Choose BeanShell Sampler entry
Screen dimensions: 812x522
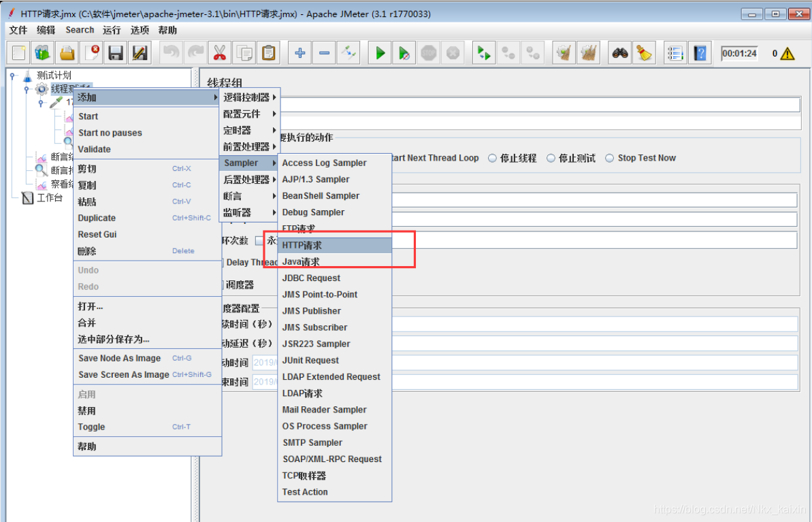pos(335,196)
